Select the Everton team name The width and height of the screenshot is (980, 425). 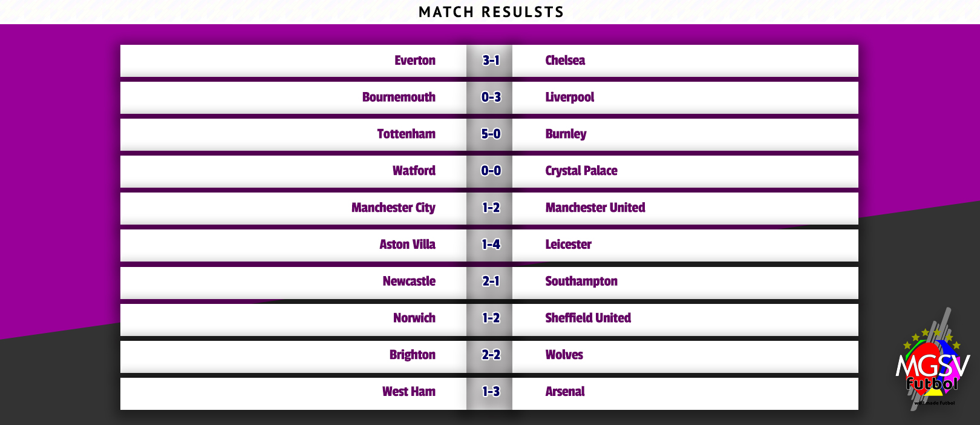pyautogui.click(x=414, y=61)
